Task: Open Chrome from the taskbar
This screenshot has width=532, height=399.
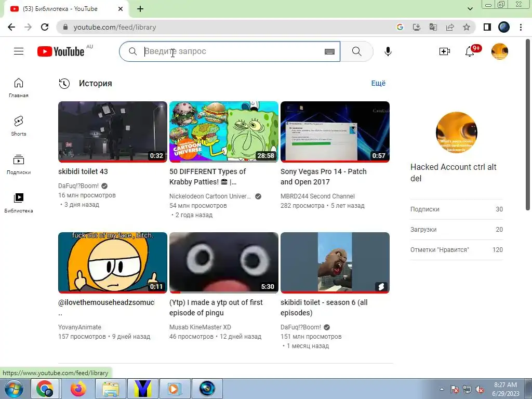Action: pos(45,389)
